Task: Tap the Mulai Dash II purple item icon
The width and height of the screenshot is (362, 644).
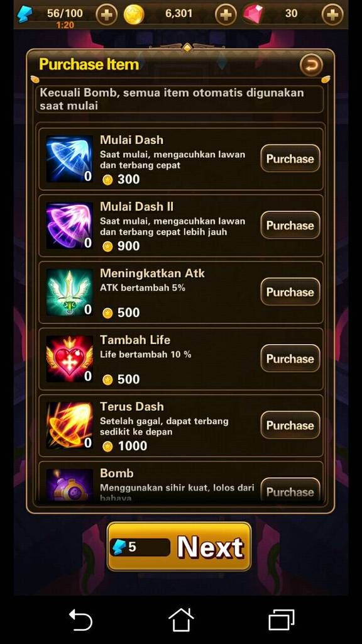Action: [x=69, y=226]
